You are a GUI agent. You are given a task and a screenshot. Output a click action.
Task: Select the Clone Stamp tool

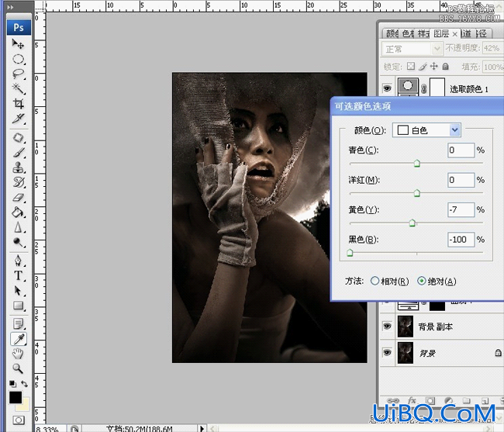click(18, 168)
